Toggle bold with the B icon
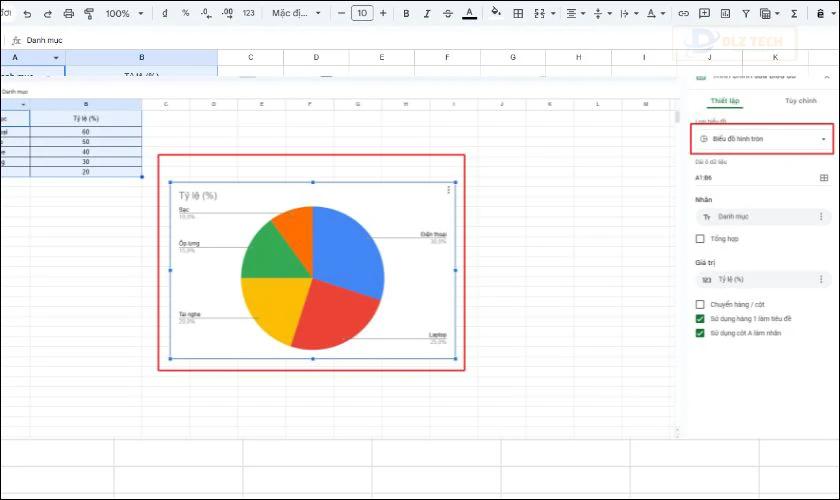This screenshot has height=500, width=840. tap(406, 13)
